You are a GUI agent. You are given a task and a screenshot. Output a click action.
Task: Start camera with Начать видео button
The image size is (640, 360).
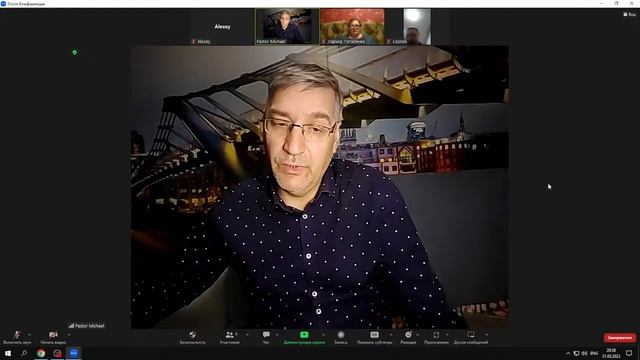pos(53,338)
